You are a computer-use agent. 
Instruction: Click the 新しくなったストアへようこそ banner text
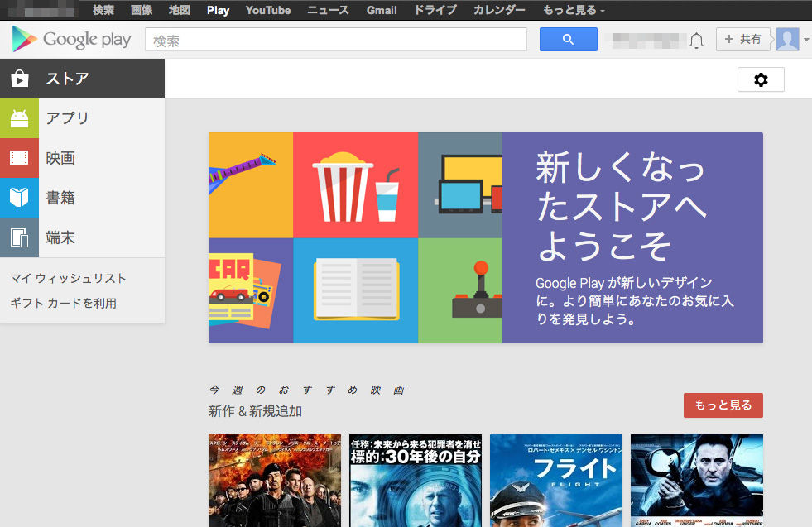click(x=621, y=206)
